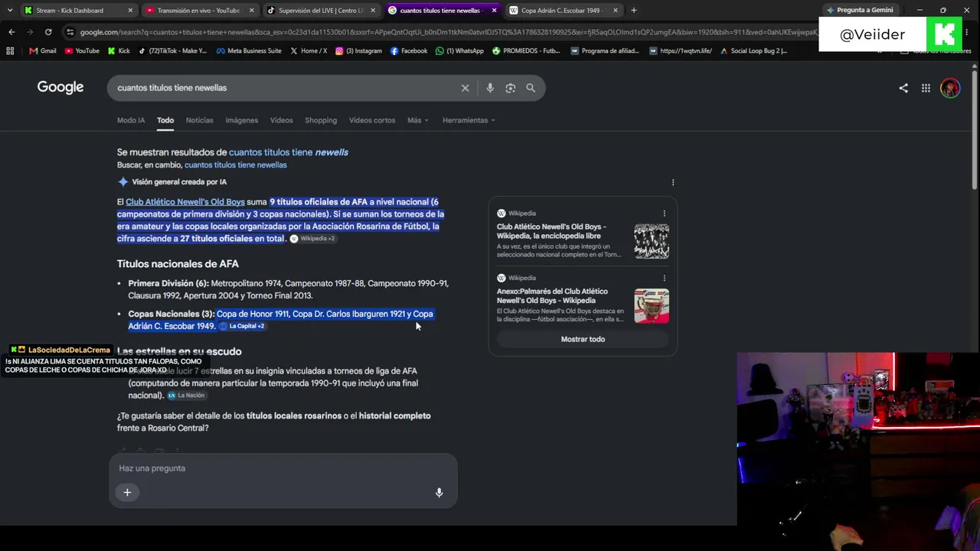Open the Social Loop Bug 2 bookmark

(753, 51)
